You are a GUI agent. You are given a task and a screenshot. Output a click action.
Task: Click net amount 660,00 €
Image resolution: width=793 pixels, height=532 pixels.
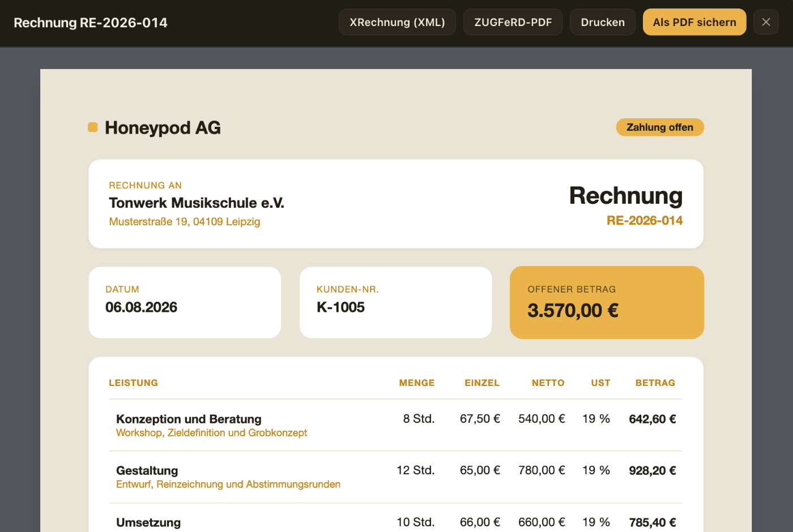[542, 522]
